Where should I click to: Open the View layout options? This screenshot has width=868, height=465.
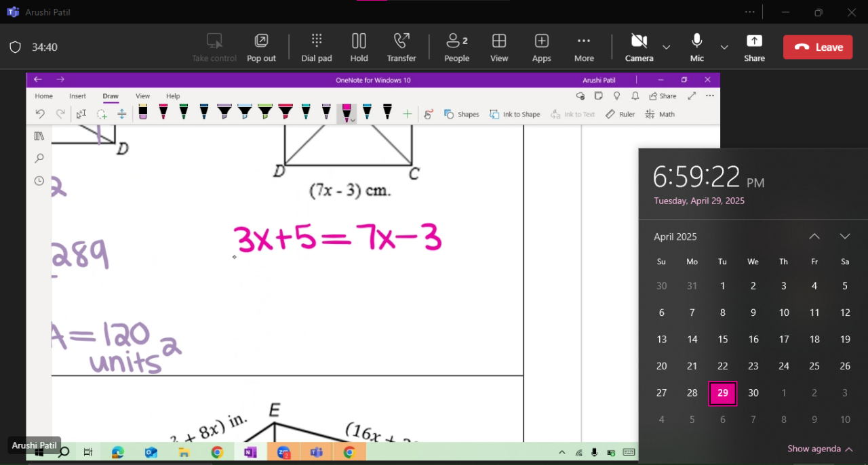tap(499, 47)
